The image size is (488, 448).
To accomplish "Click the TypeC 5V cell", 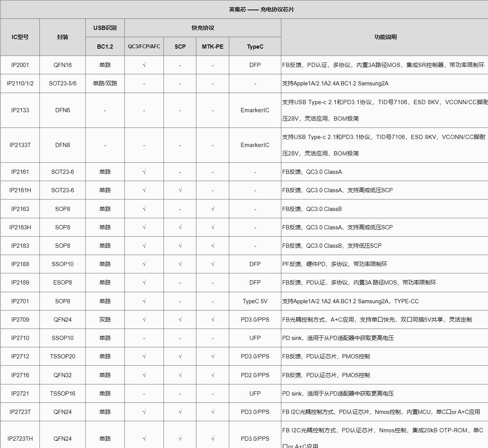I will click(x=255, y=301).
